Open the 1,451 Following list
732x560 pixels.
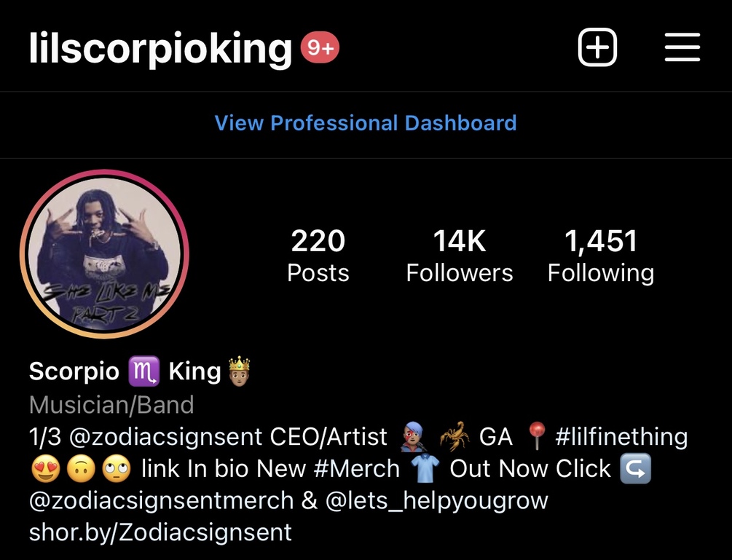pyautogui.click(x=601, y=256)
